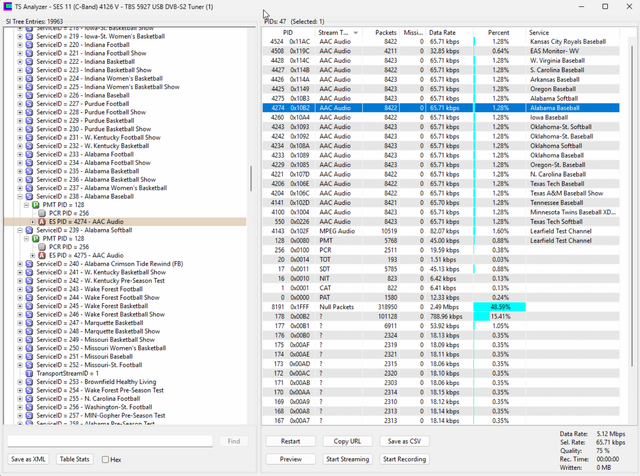
Task: Open the Stream Type column sort arrow
Action: point(356,33)
